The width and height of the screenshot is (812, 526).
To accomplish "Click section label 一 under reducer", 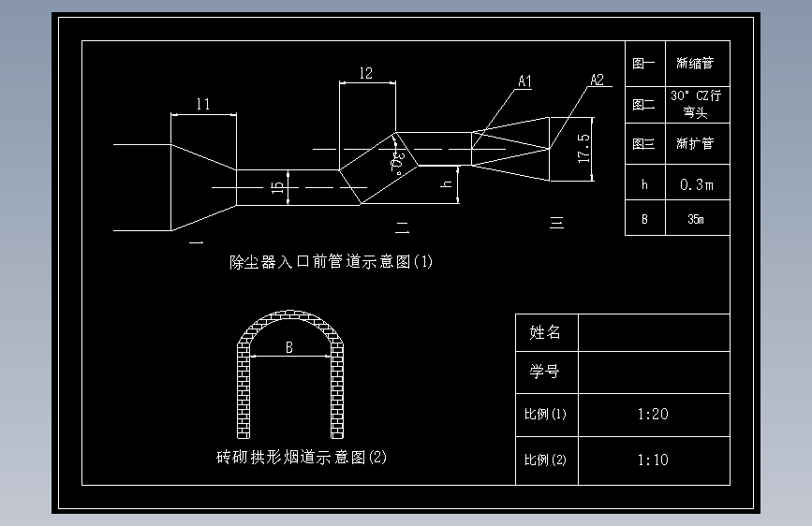I will (197, 242).
